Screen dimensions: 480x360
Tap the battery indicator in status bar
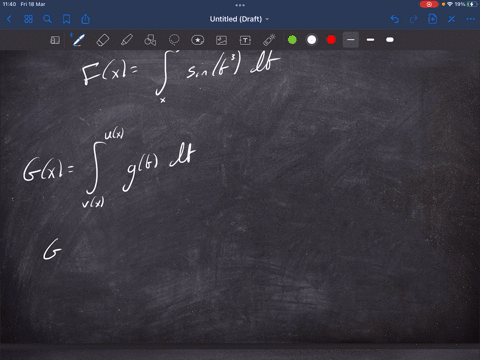(x=472, y=4)
